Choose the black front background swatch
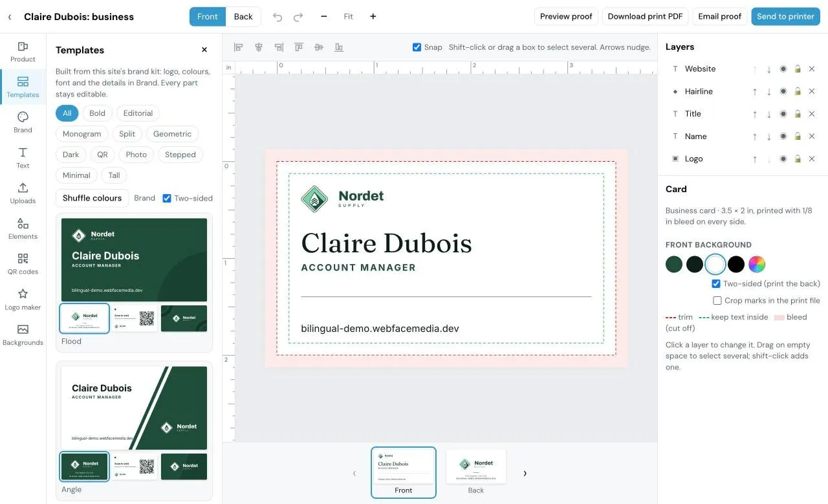The width and height of the screenshot is (828, 504). click(736, 264)
